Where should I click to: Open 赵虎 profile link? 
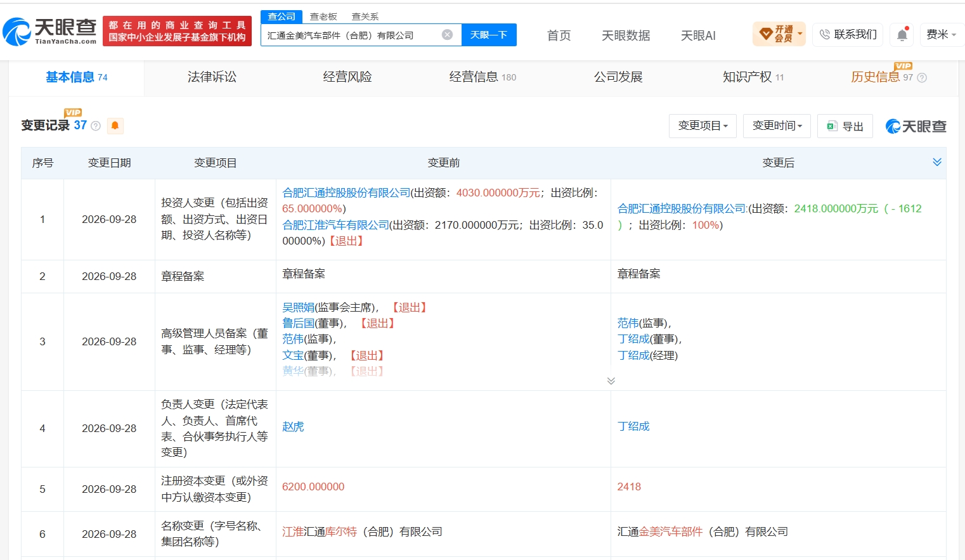coord(293,427)
